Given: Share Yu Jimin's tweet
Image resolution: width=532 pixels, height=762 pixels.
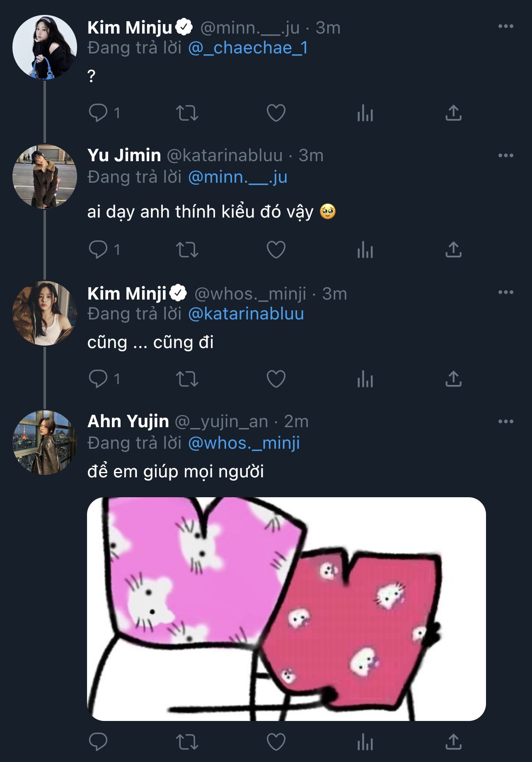Looking at the screenshot, I should (x=453, y=250).
